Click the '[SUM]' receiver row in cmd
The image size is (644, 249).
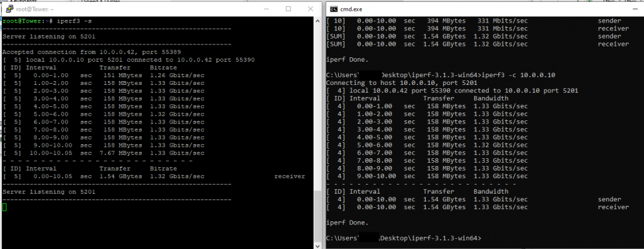(x=477, y=44)
